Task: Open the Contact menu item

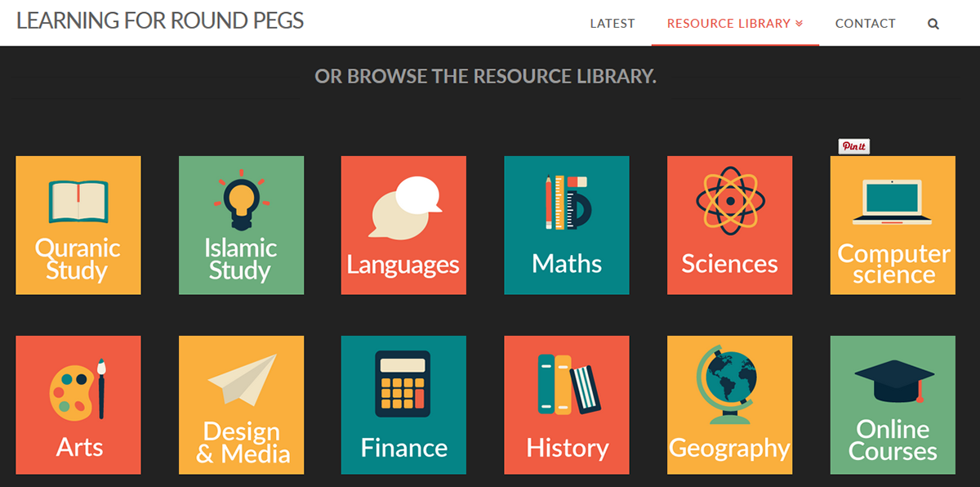Action: 865,24
